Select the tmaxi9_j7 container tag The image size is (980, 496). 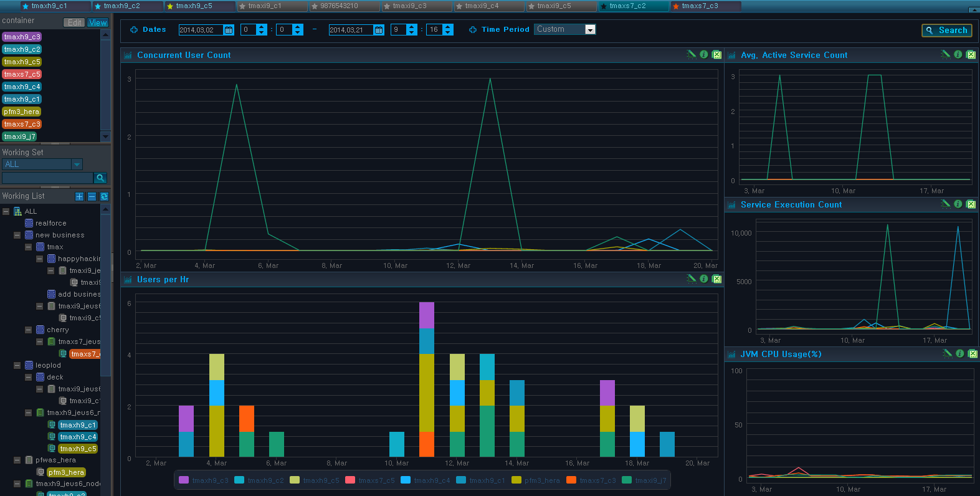[x=19, y=136]
